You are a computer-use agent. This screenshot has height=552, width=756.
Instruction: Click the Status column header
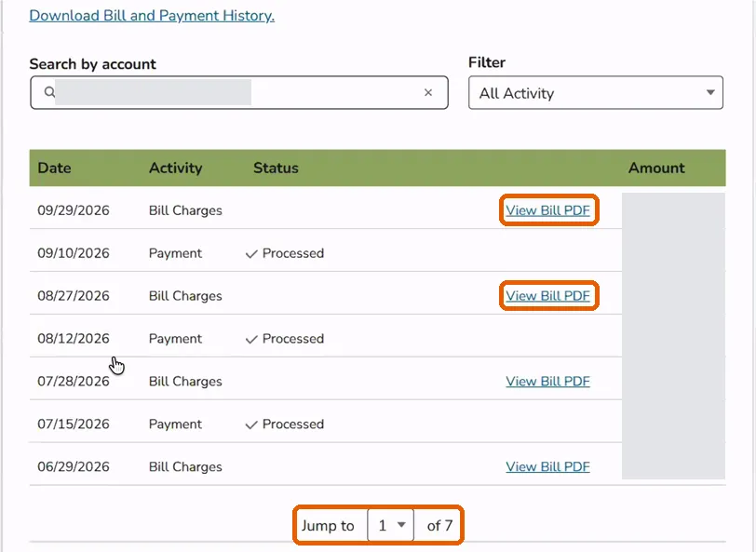(x=276, y=168)
